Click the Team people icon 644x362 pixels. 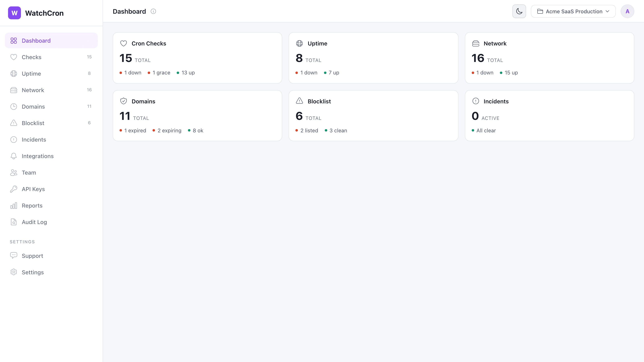pyautogui.click(x=14, y=172)
